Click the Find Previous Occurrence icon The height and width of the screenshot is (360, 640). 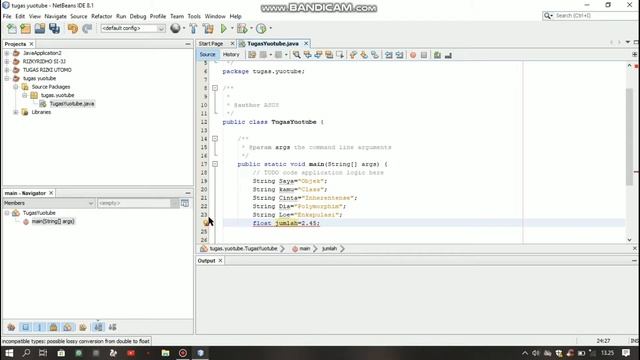point(307,55)
